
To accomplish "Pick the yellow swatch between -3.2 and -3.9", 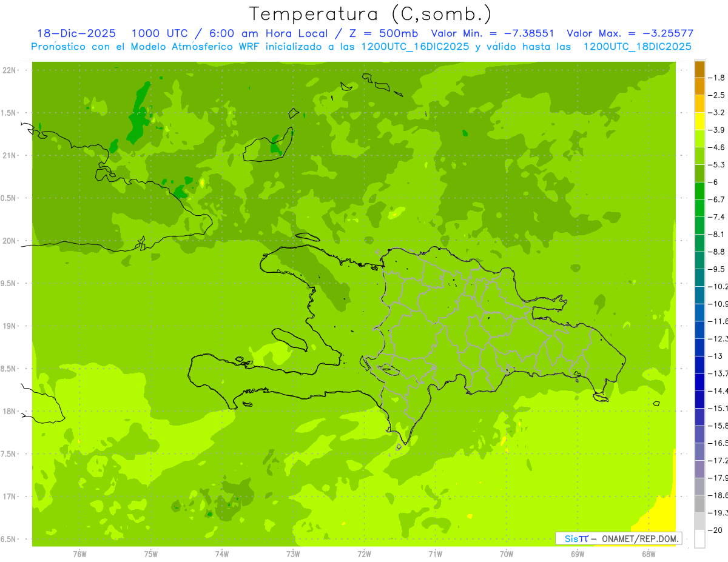I will tap(699, 121).
